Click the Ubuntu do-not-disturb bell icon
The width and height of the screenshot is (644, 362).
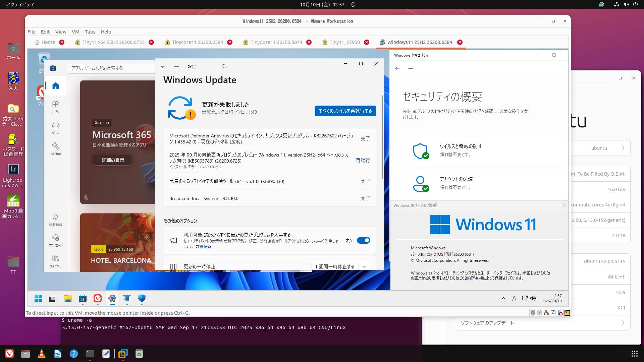tap(353, 5)
